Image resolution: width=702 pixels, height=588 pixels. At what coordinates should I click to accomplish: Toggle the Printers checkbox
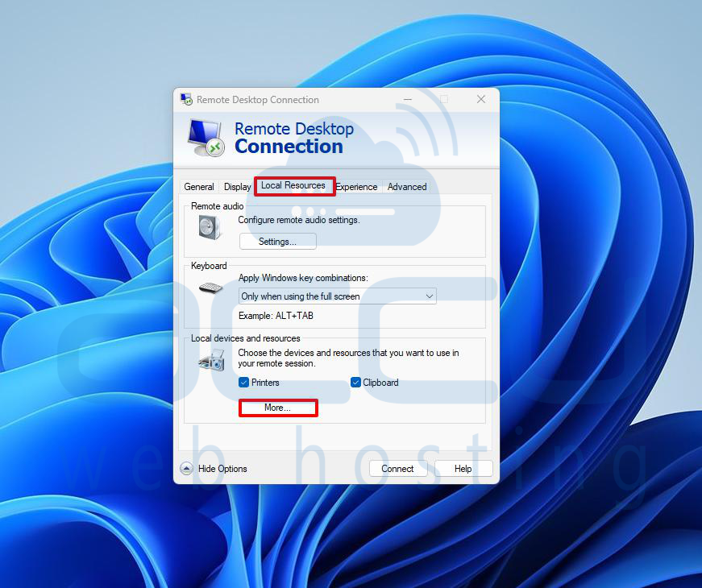coord(244,383)
